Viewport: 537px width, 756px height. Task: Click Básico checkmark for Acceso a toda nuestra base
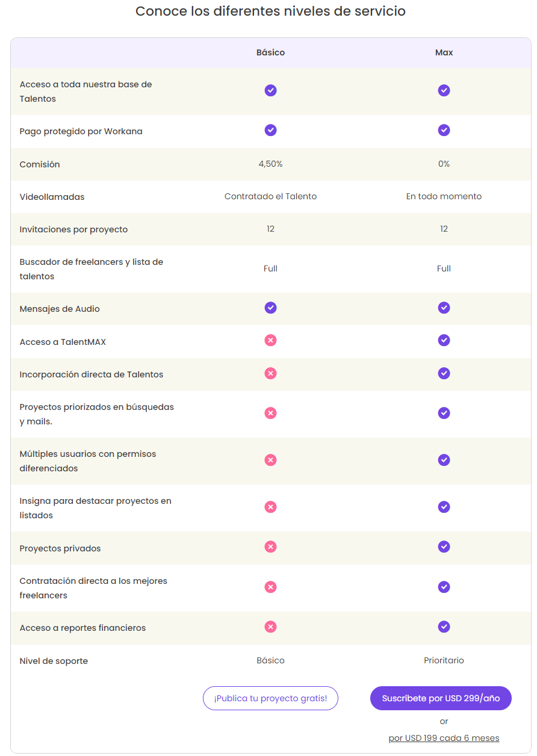click(270, 90)
